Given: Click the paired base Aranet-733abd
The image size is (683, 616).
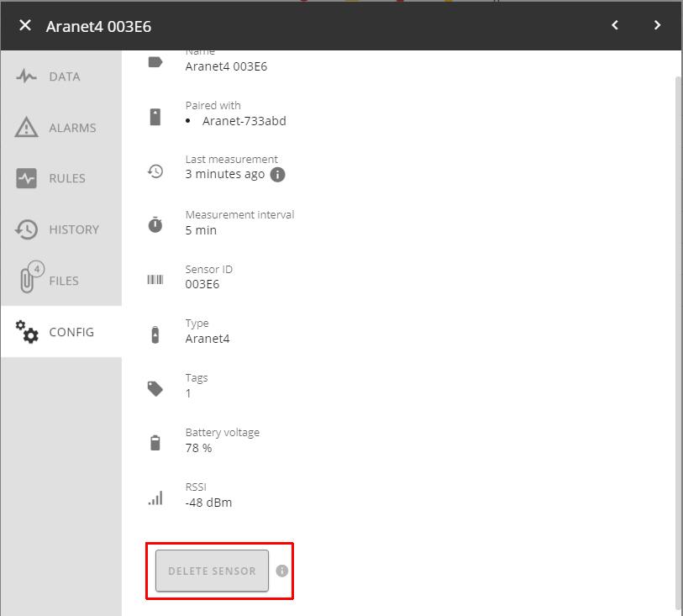Looking at the screenshot, I should tap(244, 121).
